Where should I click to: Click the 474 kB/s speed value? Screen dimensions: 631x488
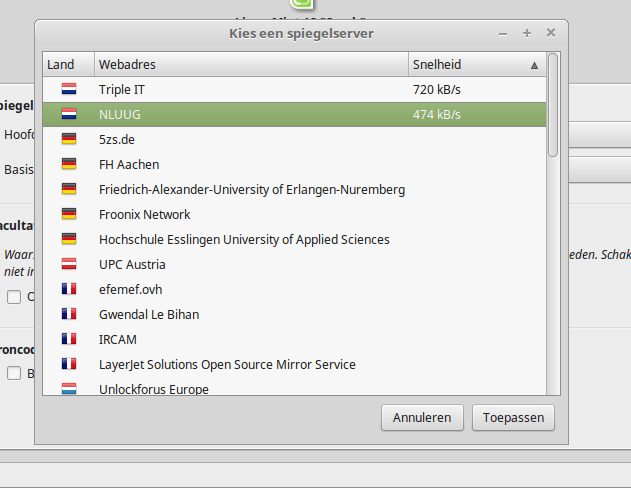coord(437,114)
